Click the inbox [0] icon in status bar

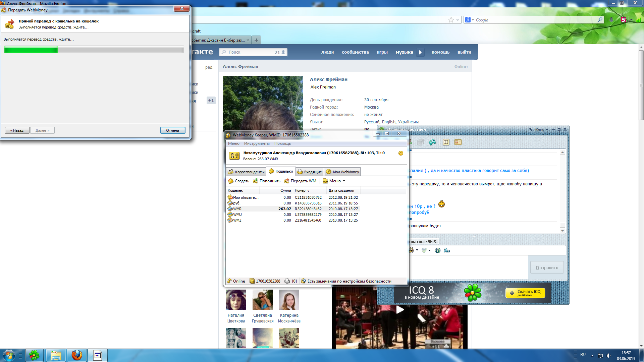tap(290, 281)
